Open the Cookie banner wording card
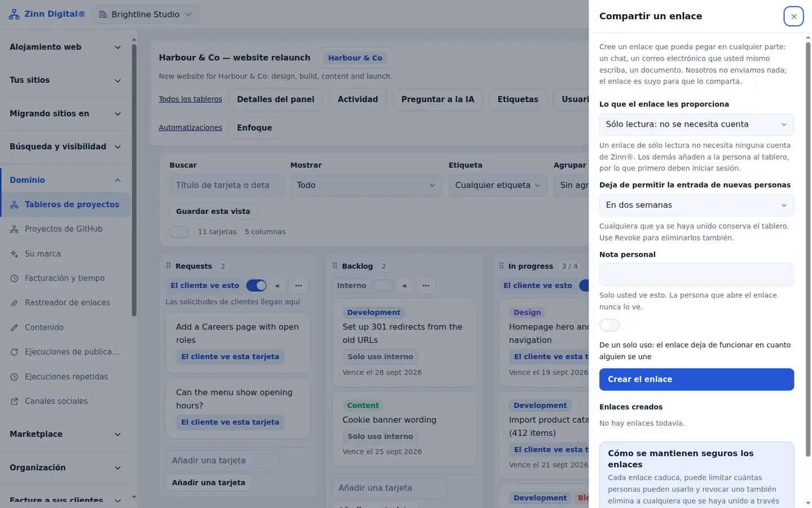This screenshot has width=812, height=508. coord(404,429)
